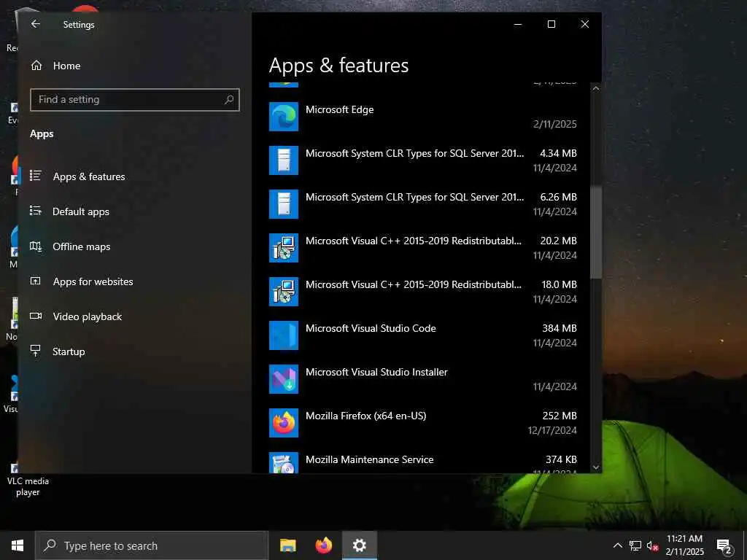Click the Mozilla Firefox app icon

[x=284, y=424]
